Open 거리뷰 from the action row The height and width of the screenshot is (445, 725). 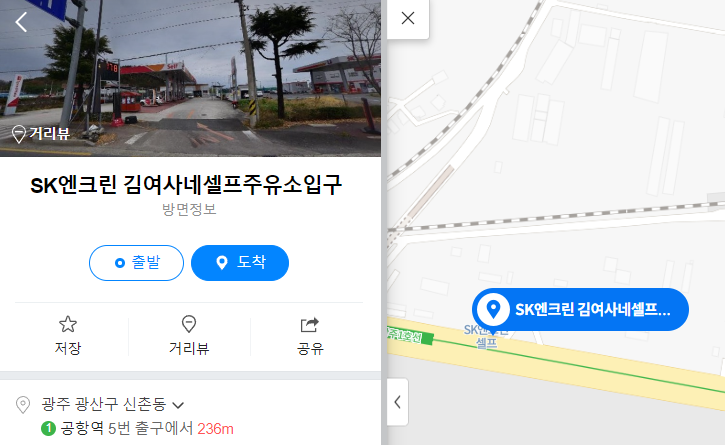pyautogui.click(x=189, y=335)
